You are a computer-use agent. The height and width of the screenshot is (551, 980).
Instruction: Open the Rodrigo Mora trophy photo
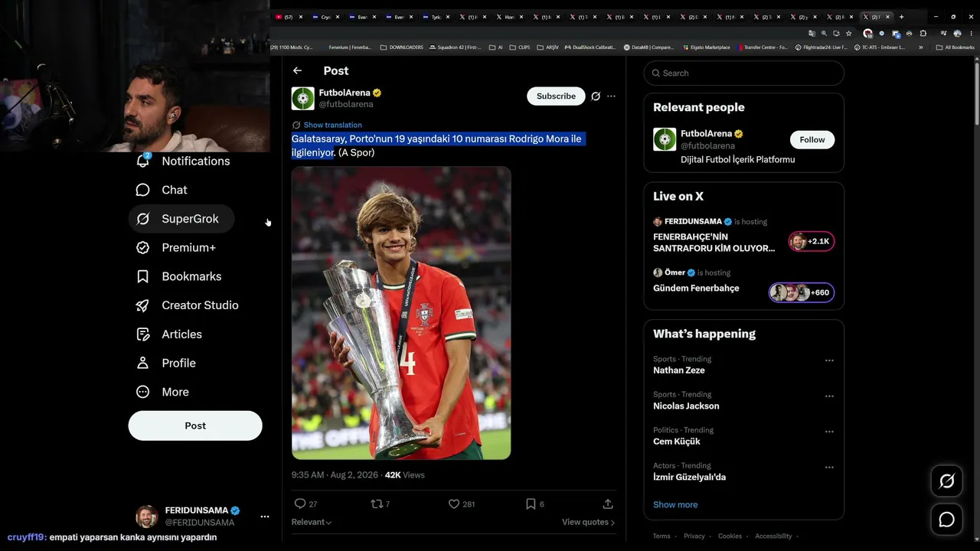coord(401,313)
